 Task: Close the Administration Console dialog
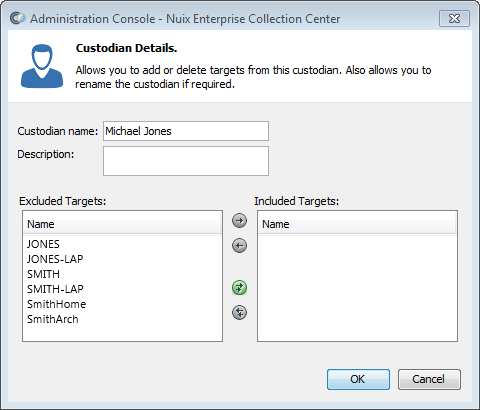454,18
